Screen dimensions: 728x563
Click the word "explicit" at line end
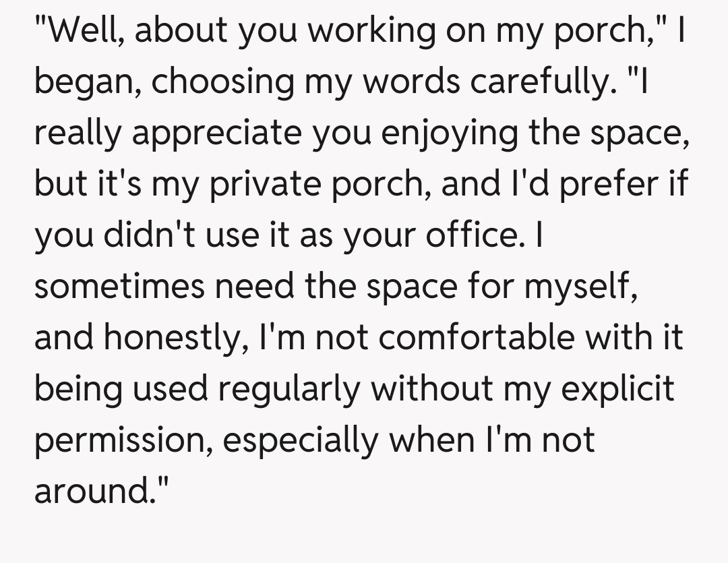pyautogui.click(x=617, y=390)
